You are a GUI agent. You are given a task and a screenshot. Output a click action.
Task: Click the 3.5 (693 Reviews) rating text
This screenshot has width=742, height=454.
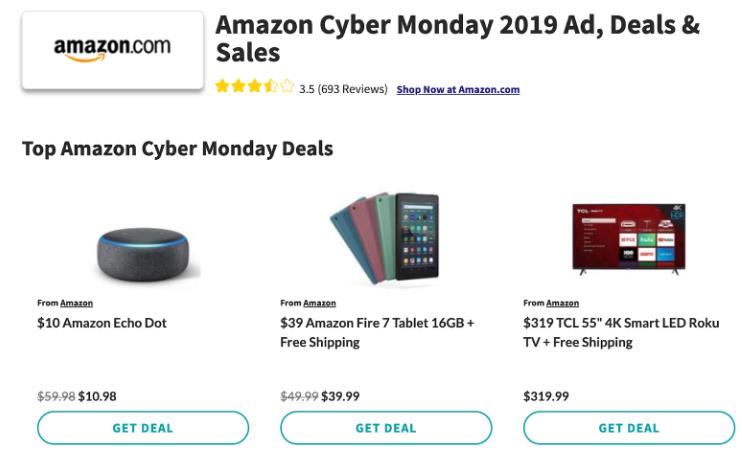tap(343, 89)
